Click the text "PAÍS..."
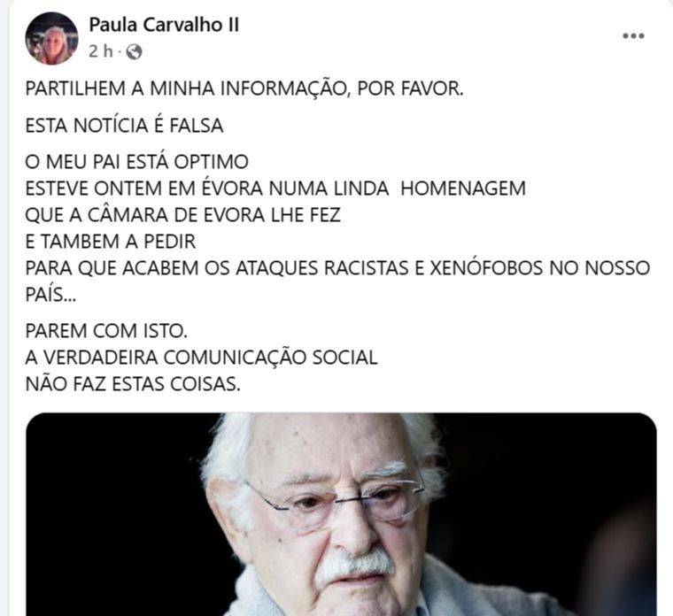Image resolution: width=673 pixels, height=616 pixels. point(50,295)
